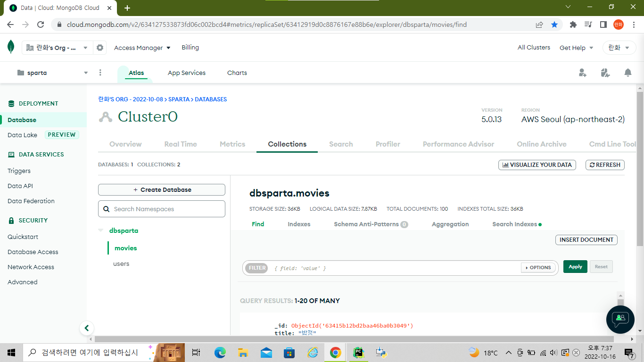Go back to the previous page
Image resolution: width=644 pixels, height=362 pixels.
coord(10,25)
